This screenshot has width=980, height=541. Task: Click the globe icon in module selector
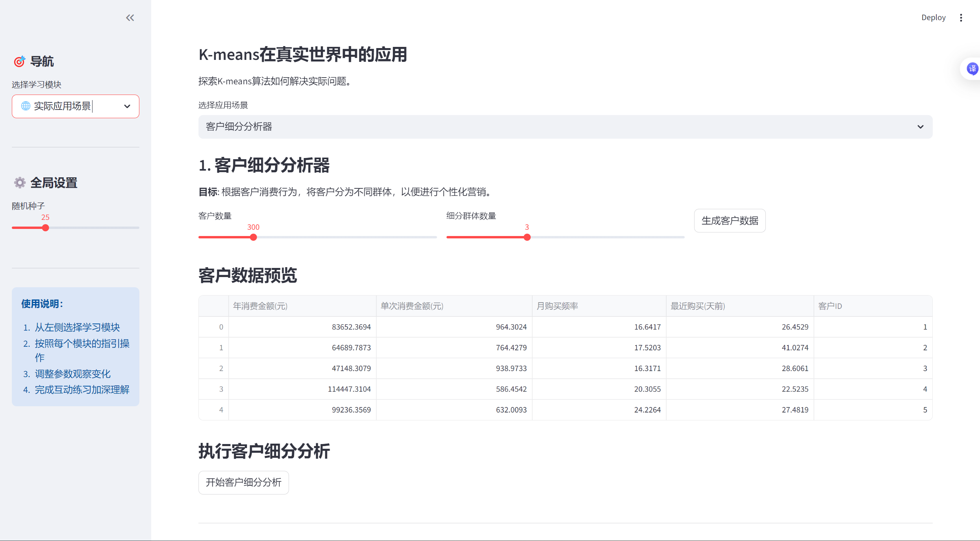point(26,106)
